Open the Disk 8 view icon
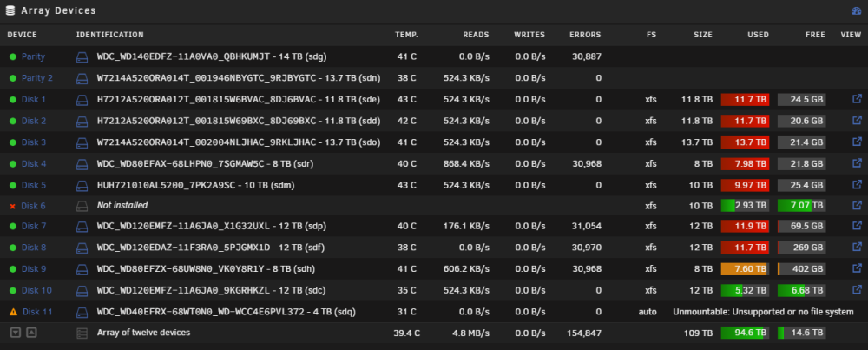 tap(857, 247)
